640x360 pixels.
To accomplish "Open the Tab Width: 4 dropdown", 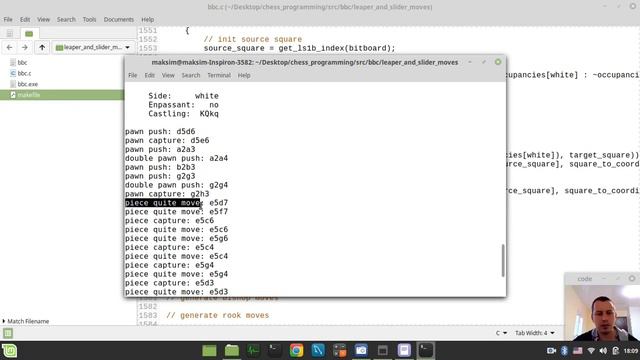I will coord(535,333).
